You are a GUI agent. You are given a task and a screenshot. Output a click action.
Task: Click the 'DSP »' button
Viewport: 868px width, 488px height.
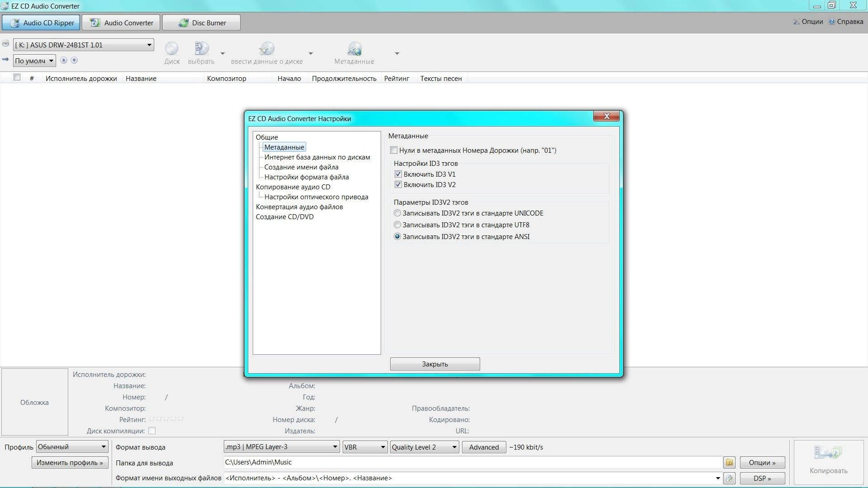[762, 478]
